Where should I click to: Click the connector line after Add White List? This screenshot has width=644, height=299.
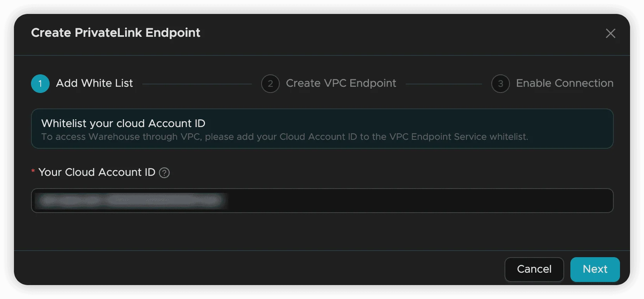tap(197, 84)
